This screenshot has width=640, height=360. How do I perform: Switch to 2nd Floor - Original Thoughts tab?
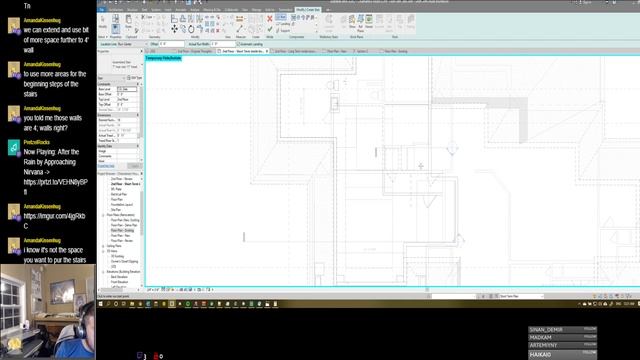point(194,51)
